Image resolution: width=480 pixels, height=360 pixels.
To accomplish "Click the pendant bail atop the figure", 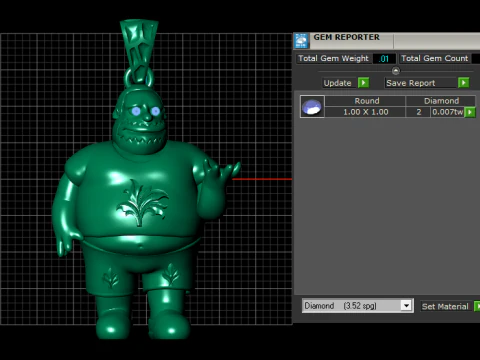I will (x=139, y=49).
